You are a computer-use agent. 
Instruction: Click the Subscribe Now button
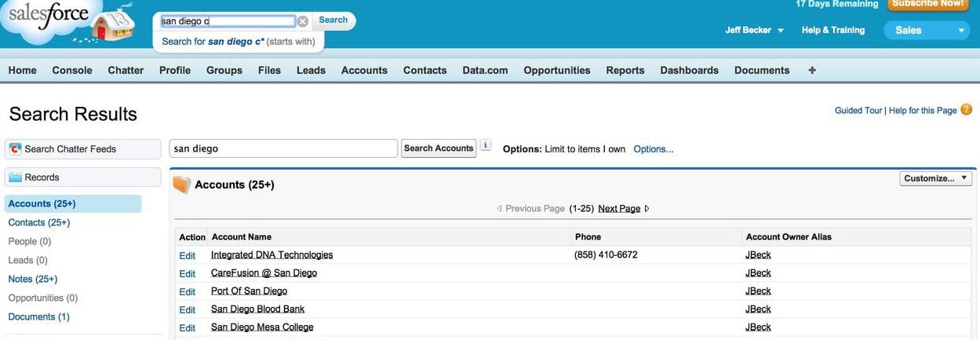[927, 4]
